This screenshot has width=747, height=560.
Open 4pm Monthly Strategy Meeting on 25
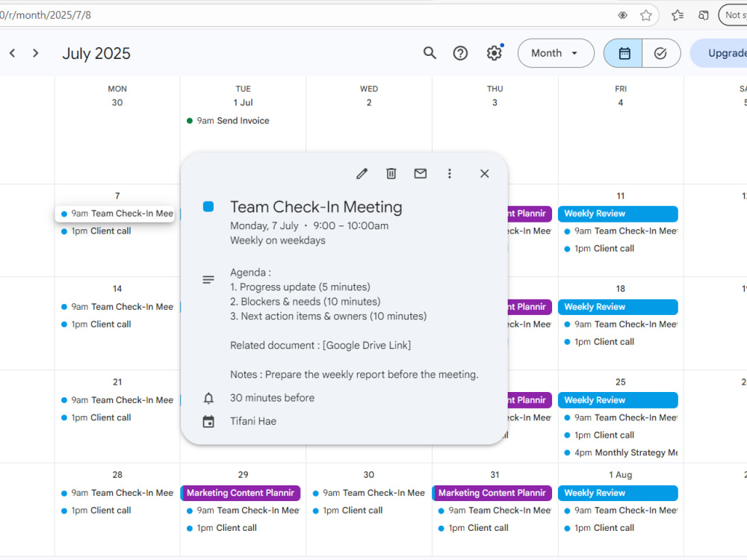click(x=620, y=453)
